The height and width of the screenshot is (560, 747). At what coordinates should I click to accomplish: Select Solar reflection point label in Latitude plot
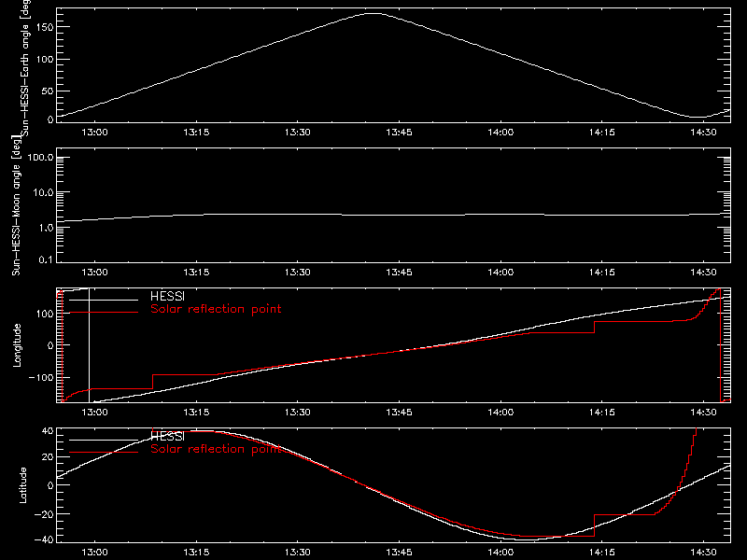[216, 449]
